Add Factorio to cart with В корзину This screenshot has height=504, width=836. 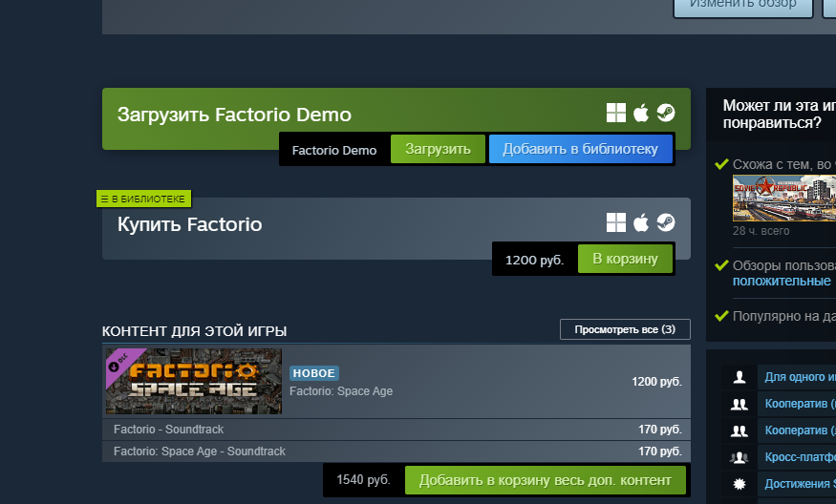click(625, 259)
